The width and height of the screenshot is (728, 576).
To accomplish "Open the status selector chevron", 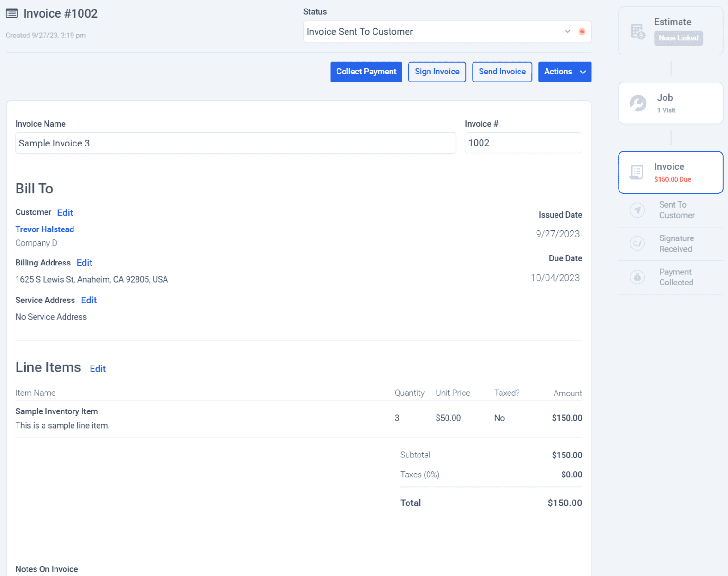I will tap(567, 31).
